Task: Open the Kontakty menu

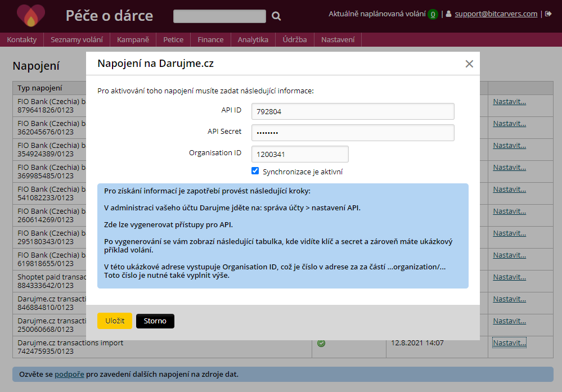Action: [22, 39]
